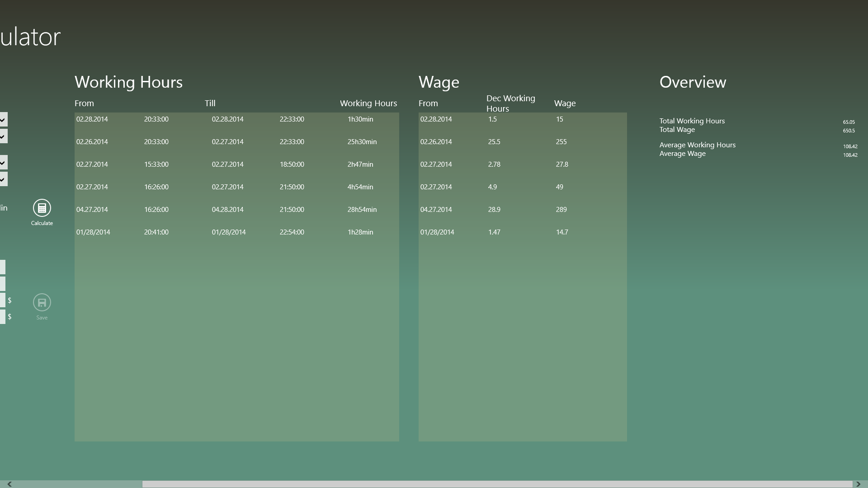
Task: Open the topmost dropdown chevron at left edge
Action: 3,120
